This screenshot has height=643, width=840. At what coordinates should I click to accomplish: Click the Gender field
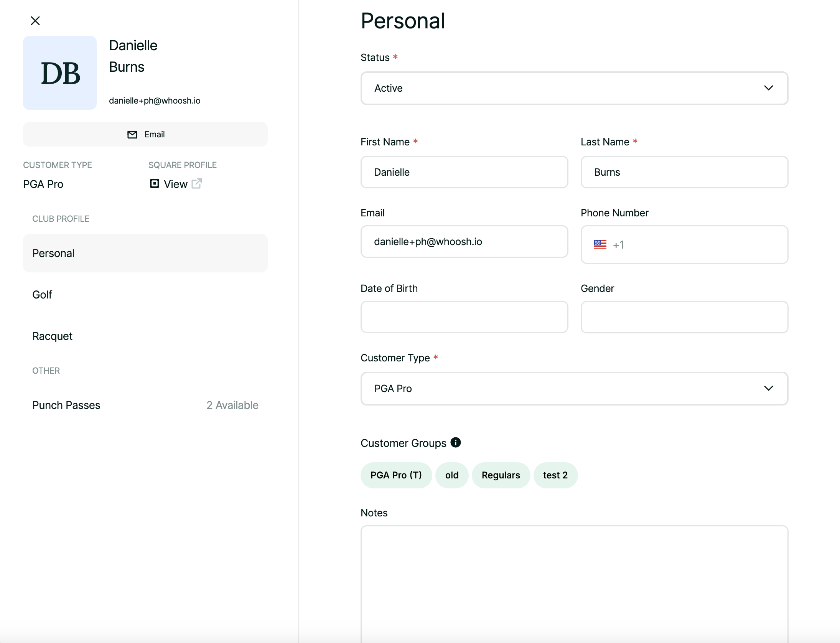click(684, 317)
